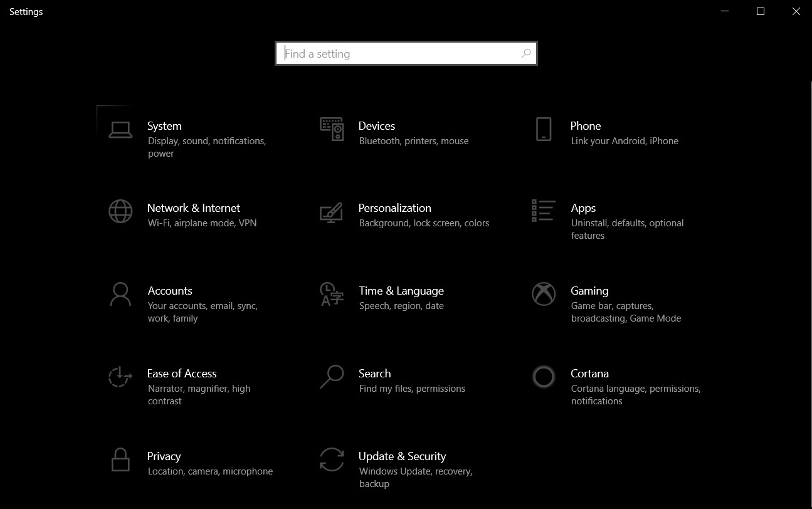
Task: Choose the 'Time & Language' heading
Action: pyautogui.click(x=401, y=291)
